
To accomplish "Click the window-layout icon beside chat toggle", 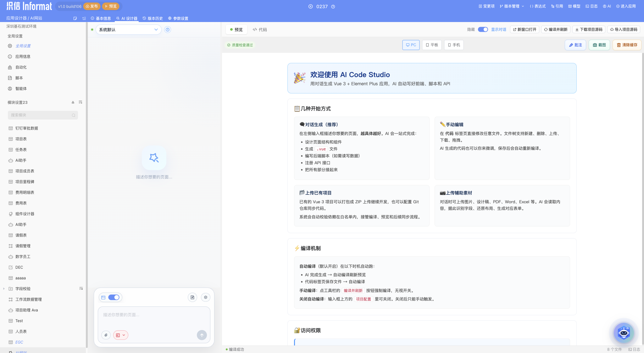I will coord(103,297).
